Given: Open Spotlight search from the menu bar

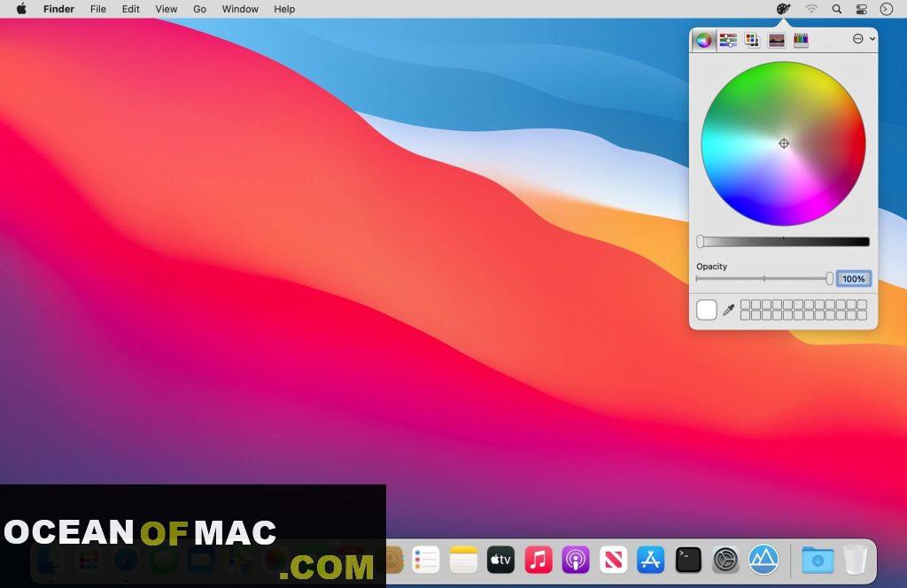Looking at the screenshot, I should click(x=836, y=9).
